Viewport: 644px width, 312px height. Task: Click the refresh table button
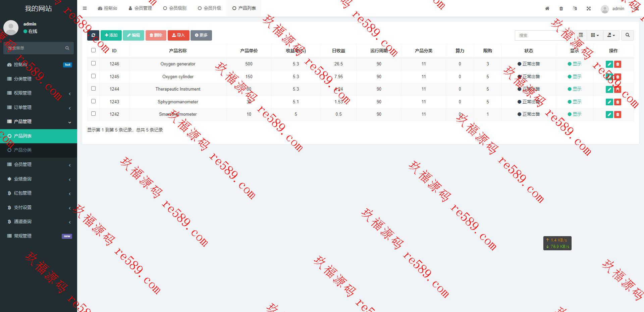click(x=93, y=35)
